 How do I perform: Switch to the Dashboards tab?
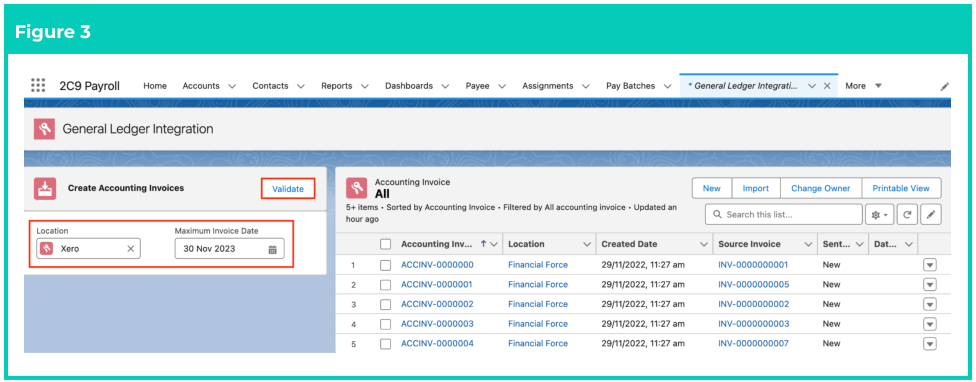click(x=409, y=86)
